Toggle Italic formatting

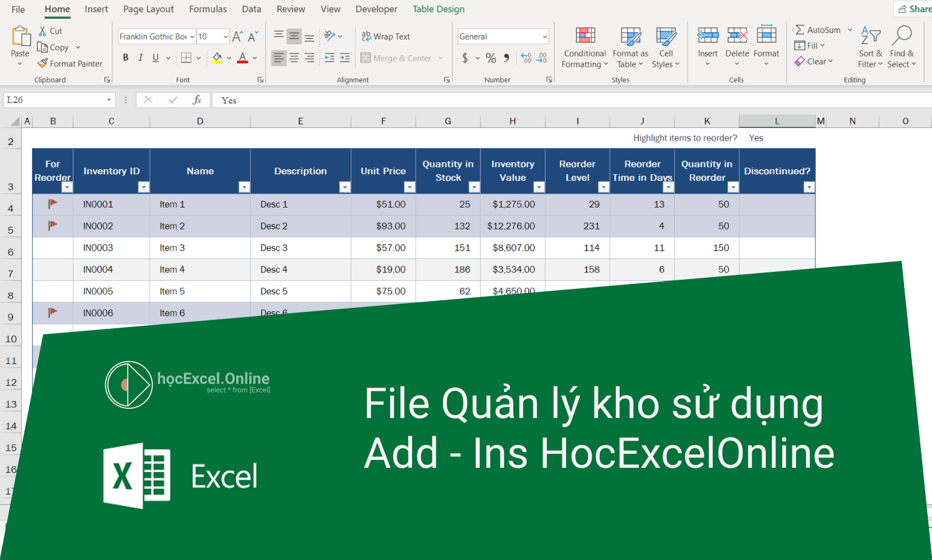tap(141, 58)
